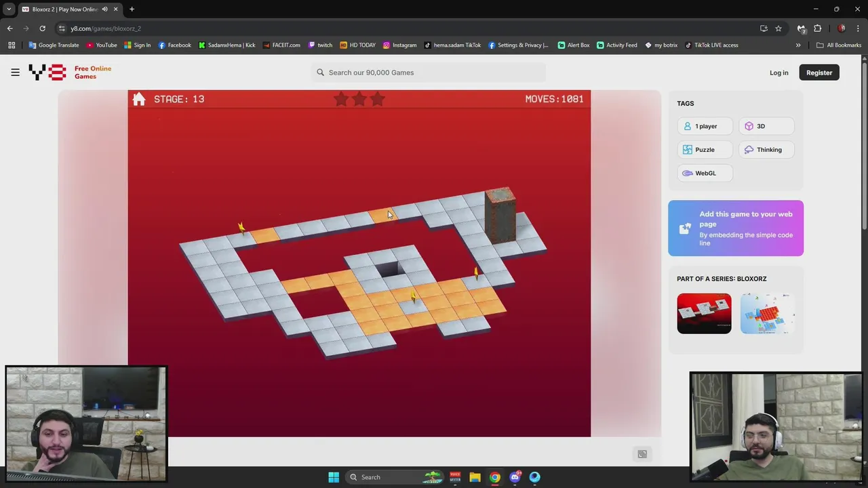
Task: Open the Settings & Privacy bookmark
Action: coord(518,45)
